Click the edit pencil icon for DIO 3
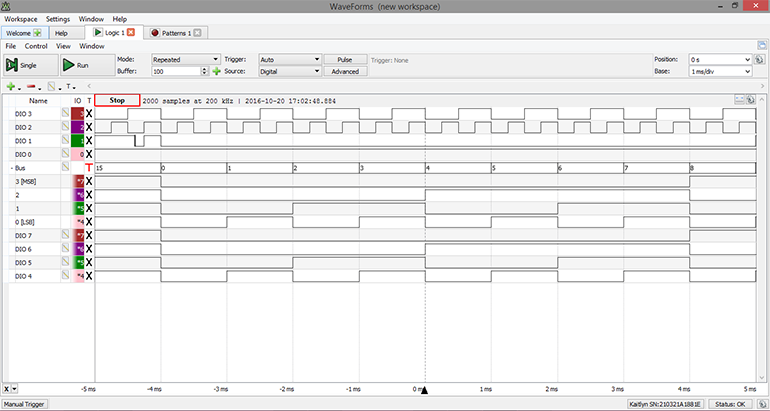This screenshot has height=411, width=770. [66, 114]
